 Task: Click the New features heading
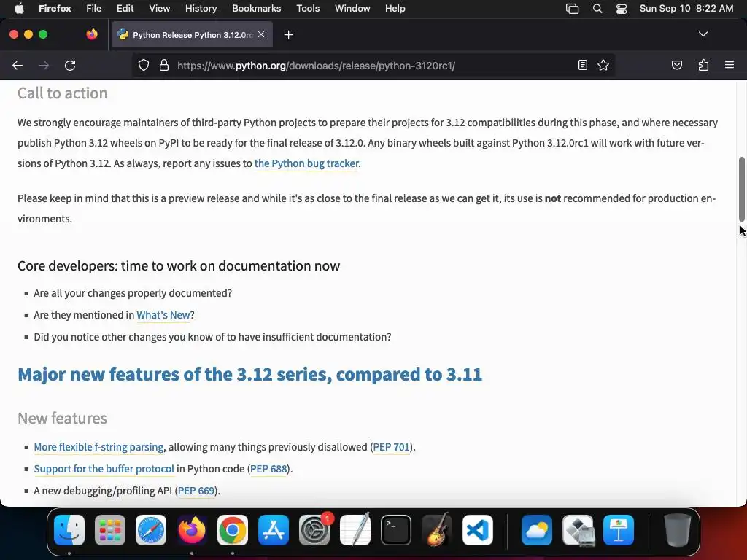tap(63, 418)
